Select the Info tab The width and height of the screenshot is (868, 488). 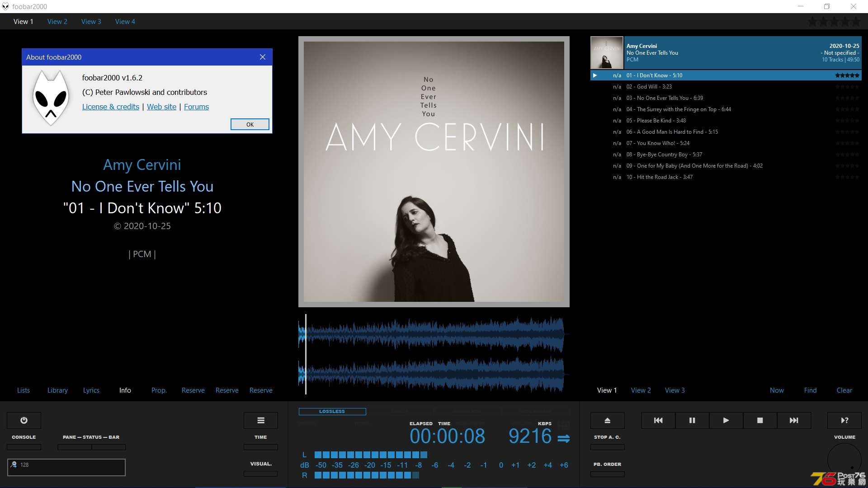pyautogui.click(x=125, y=390)
